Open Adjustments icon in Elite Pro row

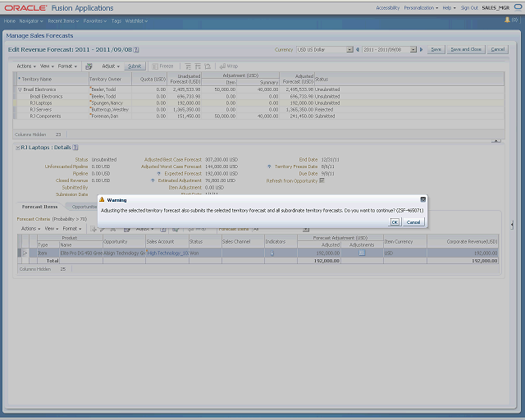click(362, 253)
